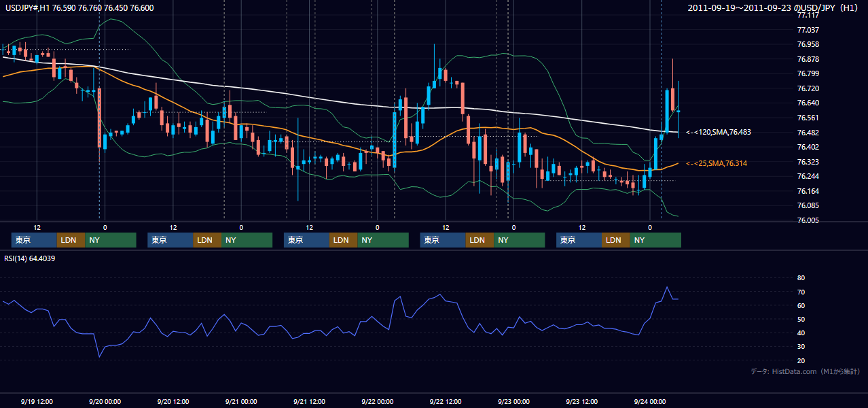Select the 9/21 12:00 time axis label
This screenshot has height=408, width=868.
point(309,401)
